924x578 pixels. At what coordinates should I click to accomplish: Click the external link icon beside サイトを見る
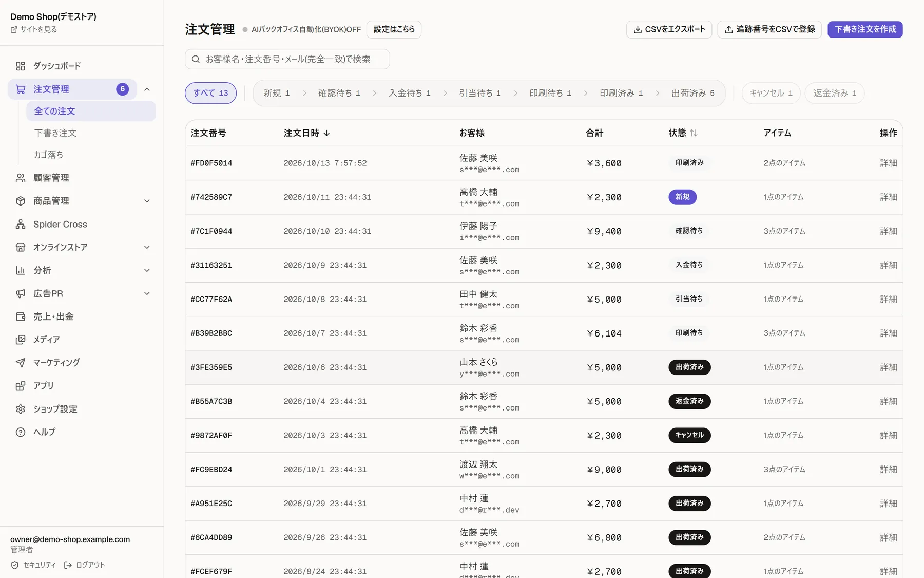point(14,30)
